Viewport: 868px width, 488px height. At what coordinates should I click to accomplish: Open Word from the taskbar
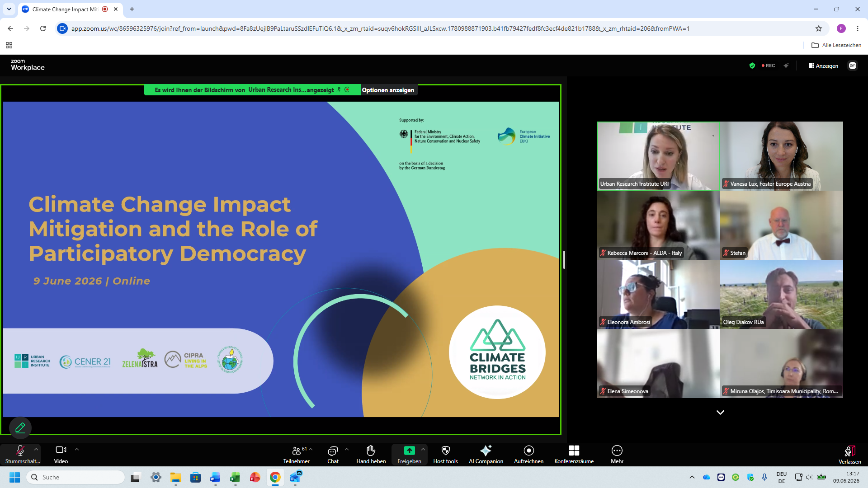tap(215, 477)
